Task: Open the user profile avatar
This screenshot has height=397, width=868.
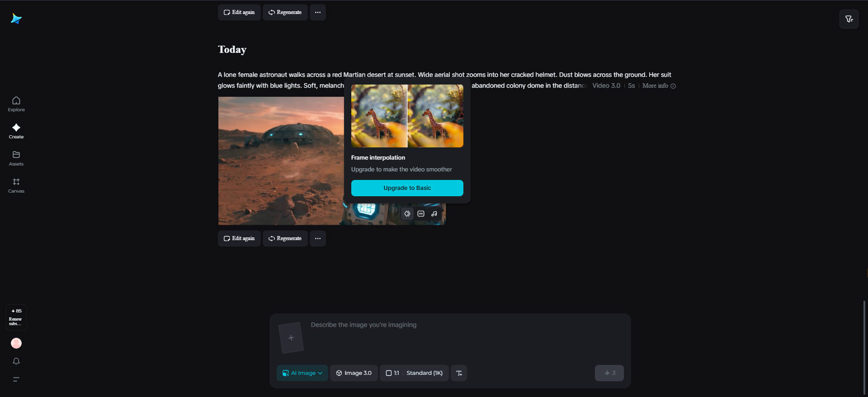Action: pos(16,343)
